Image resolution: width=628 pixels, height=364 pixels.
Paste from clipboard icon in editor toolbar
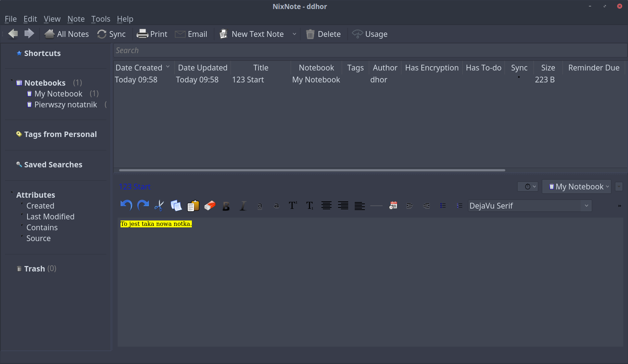coord(193,206)
